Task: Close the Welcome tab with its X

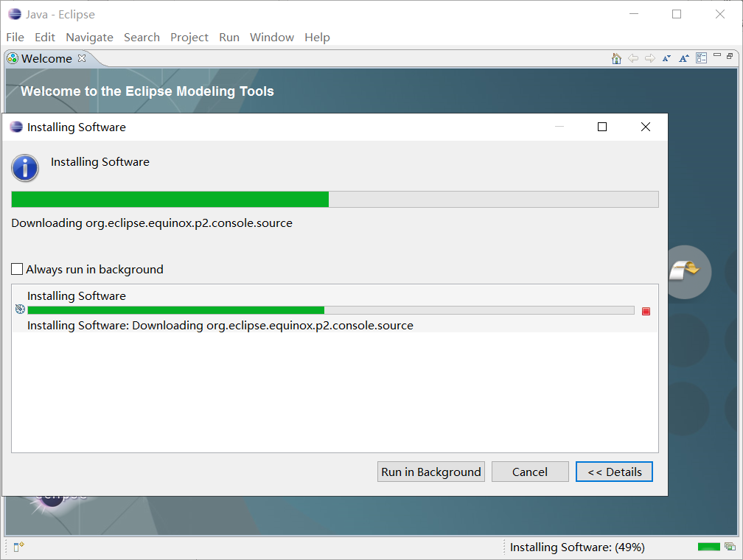Action: (82, 58)
